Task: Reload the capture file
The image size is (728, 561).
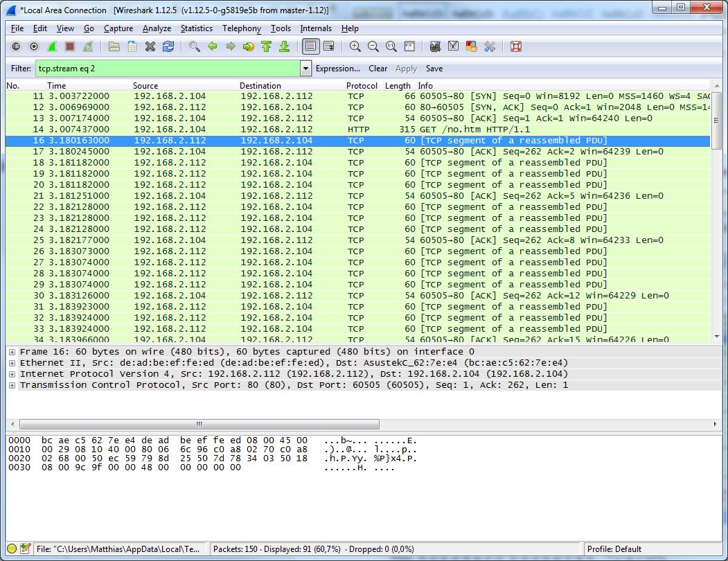Action: coord(168,46)
